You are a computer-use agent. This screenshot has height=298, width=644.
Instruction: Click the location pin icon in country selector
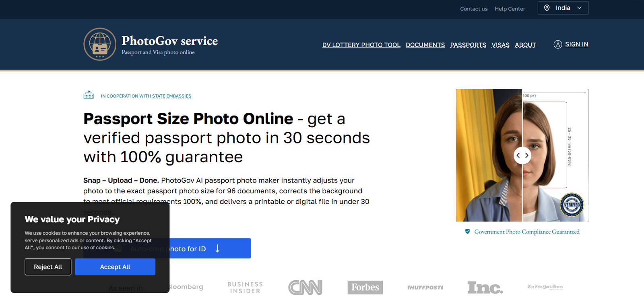tap(547, 8)
